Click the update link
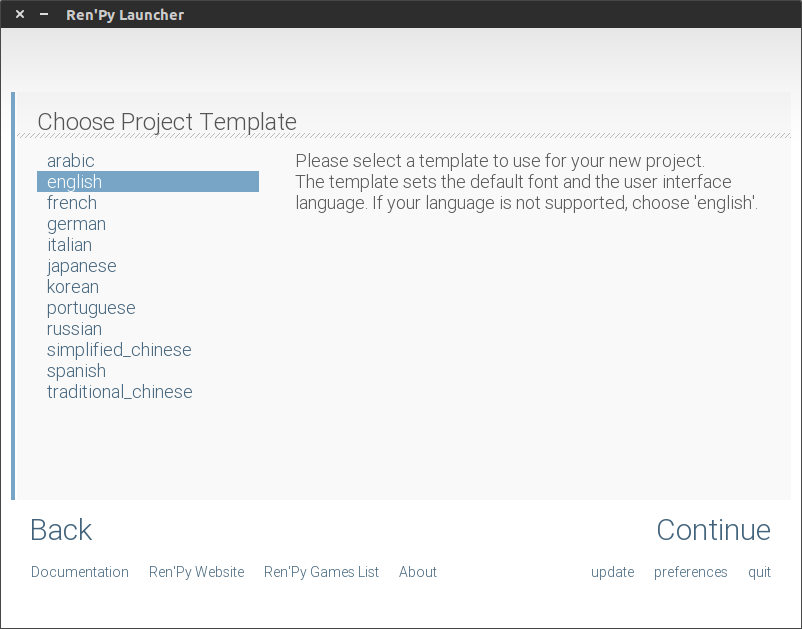802x629 pixels. tap(612, 572)
